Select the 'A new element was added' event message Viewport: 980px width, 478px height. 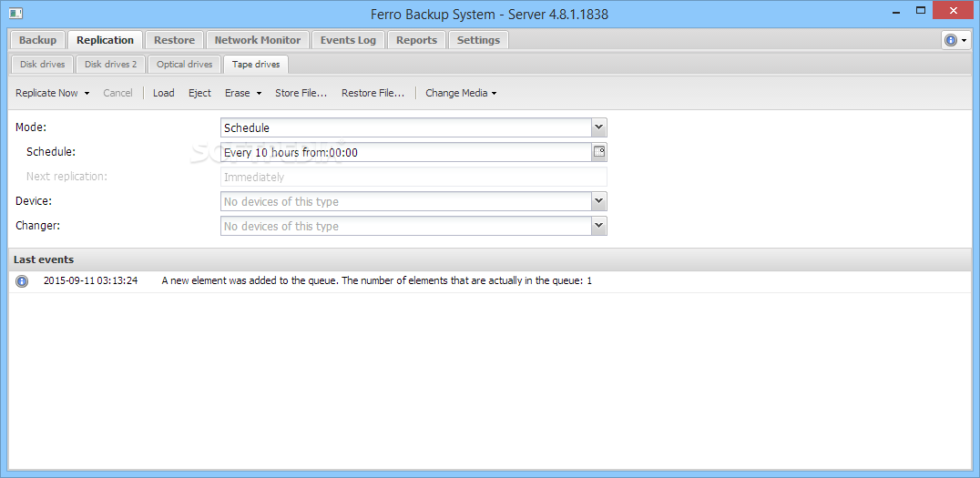376,281
